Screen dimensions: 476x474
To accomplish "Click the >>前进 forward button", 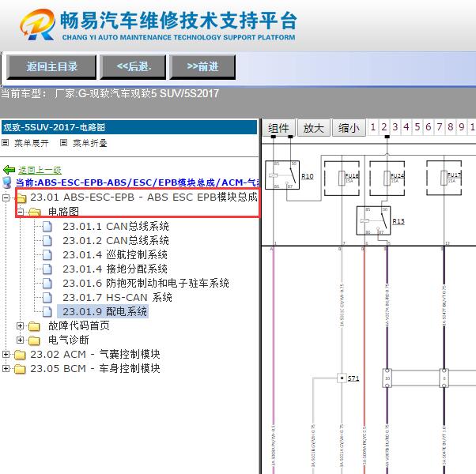I will pos(202,67).
